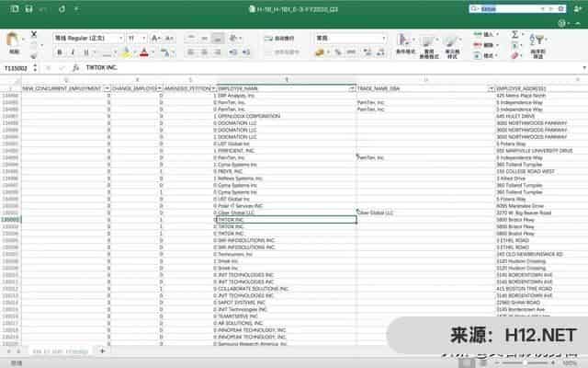Toggle Underline formatting
This screenshot has width=588, height=368.
click(x=86, y=52)
